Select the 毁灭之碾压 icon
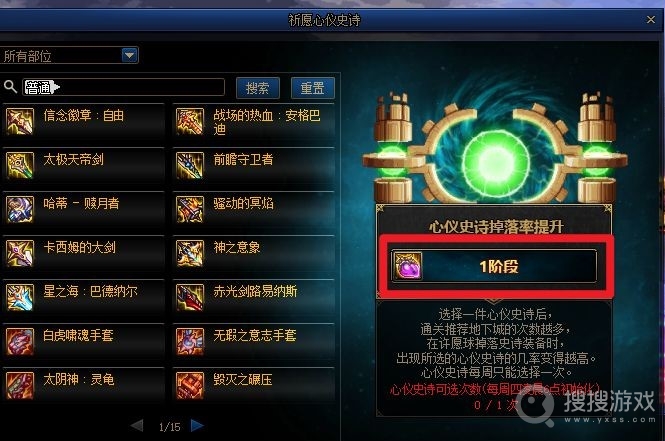Screen dimensions: 665x441 click(x=190, y=386)
